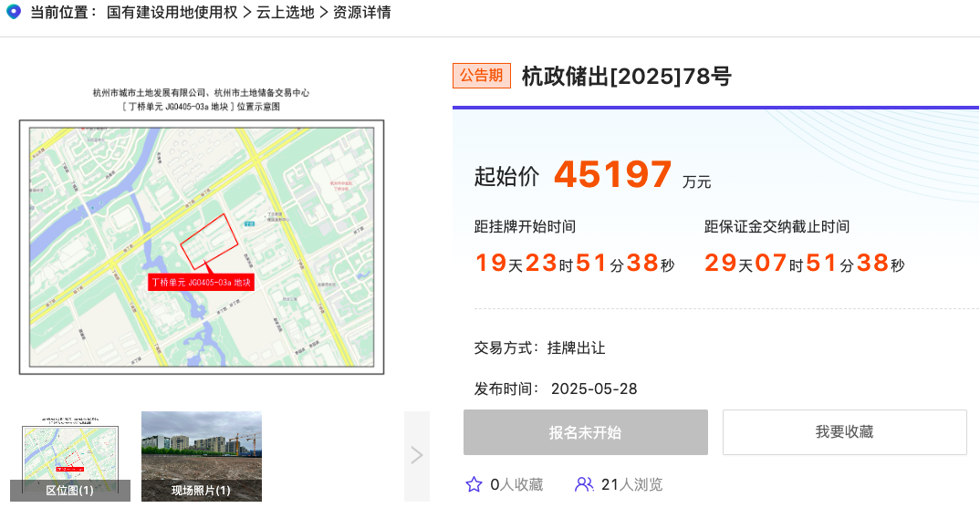Viewport: 980px width, 508px height.
Task: Click the 19天23时 listing countdown
Action: (x=574, y=263)
